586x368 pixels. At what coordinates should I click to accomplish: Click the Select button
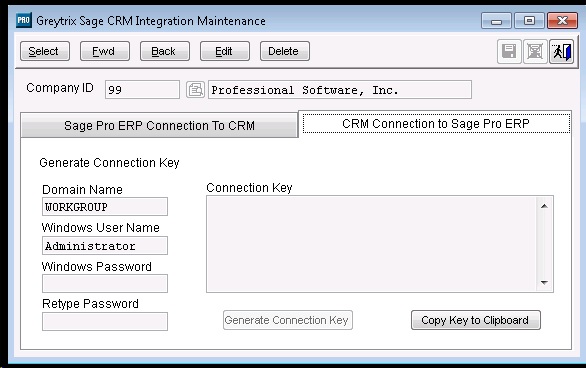(x=45, y=51)
